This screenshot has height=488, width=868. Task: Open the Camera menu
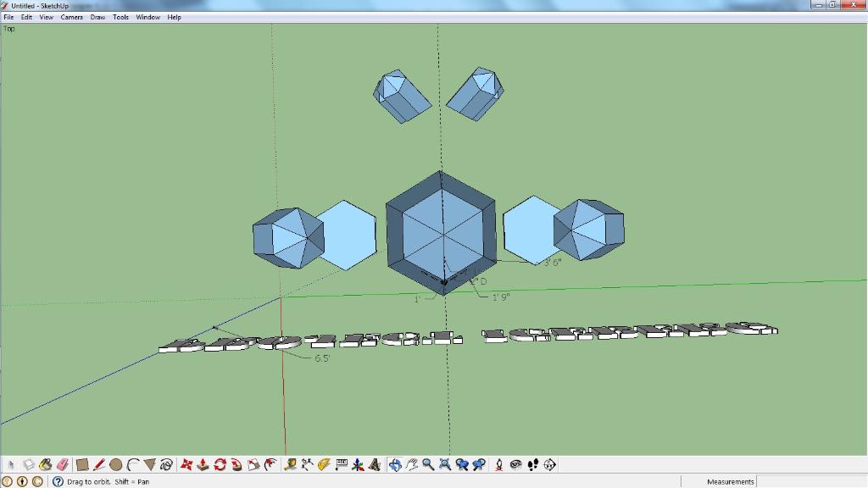pos(72,17)
